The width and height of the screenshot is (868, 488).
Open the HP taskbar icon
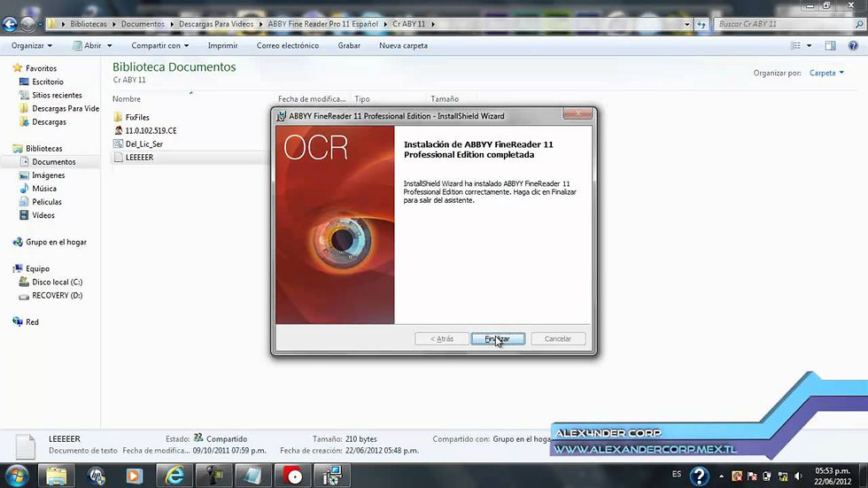(97, 476)
